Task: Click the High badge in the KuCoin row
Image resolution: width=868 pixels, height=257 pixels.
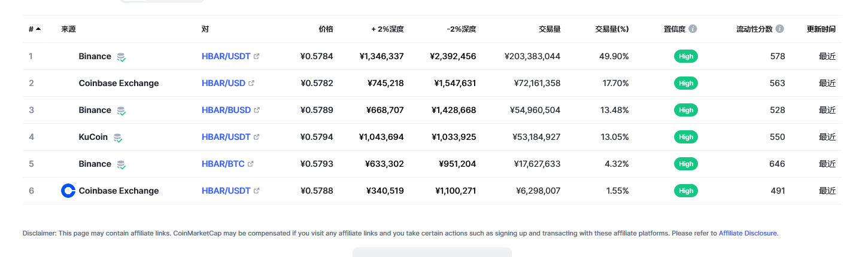Action: click(686, 137)
